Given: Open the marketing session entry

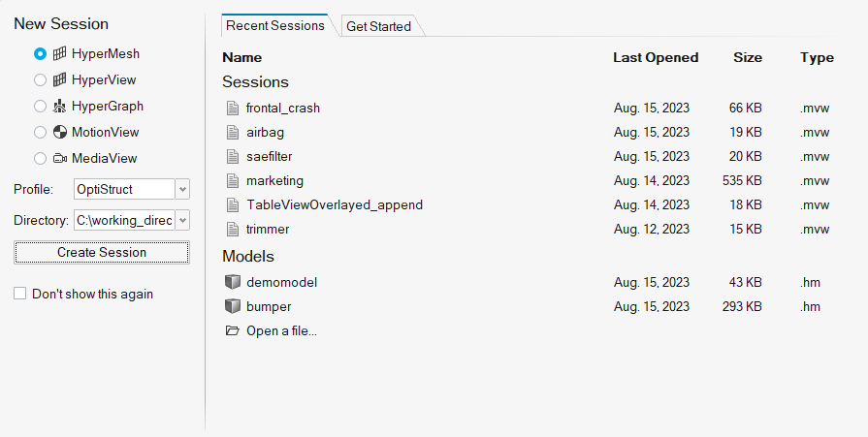Looking at the screenshot, I should (274, 180).
